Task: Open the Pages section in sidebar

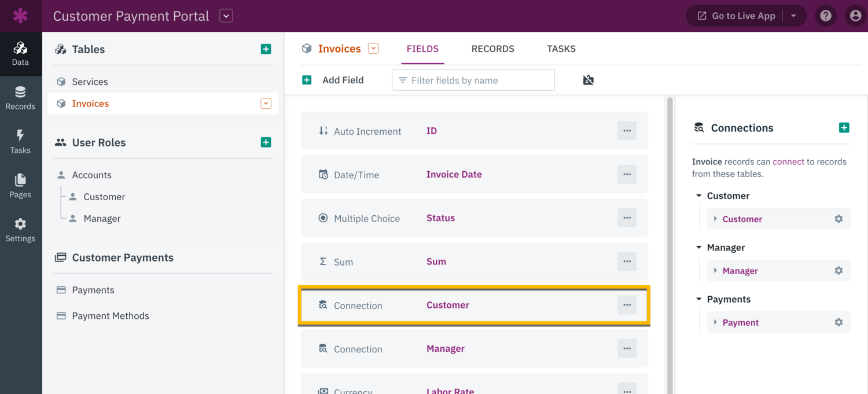Action: (x=20, y=186)
